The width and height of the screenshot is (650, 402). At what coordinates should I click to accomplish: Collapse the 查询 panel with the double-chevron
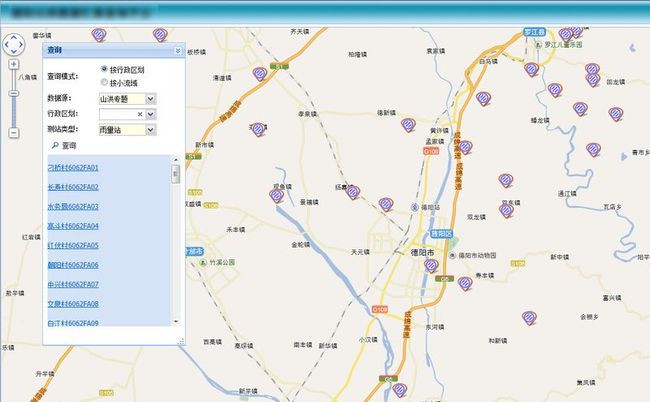click(178, 51)
